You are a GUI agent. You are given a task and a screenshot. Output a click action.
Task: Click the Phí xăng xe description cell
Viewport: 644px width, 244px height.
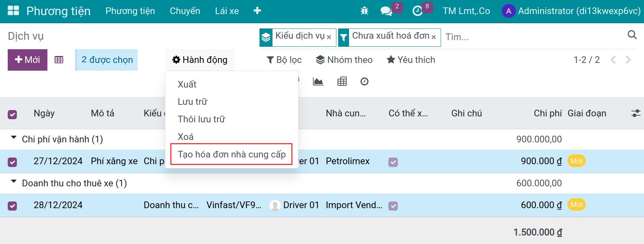(x=114, y=161)
